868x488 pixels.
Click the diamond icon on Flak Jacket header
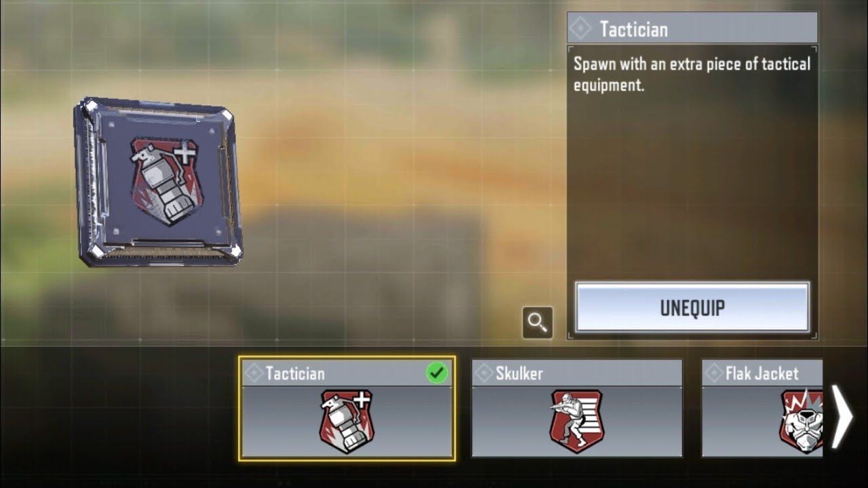click(x=714, y=373)
